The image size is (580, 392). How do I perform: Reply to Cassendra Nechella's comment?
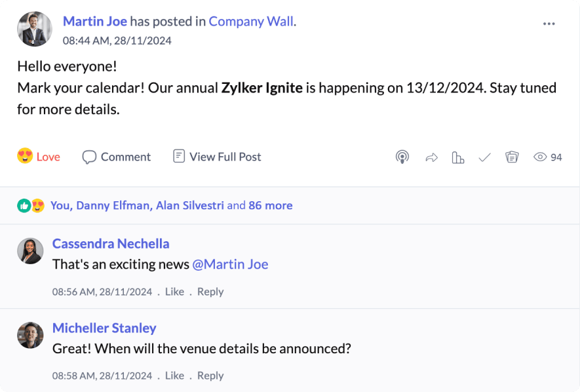(210, 292)
